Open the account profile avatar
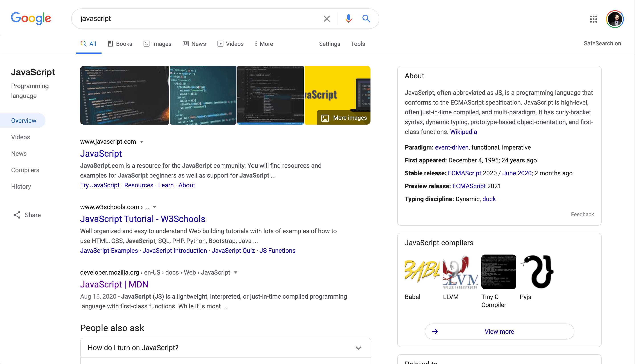The image size is (635, 364). coord(615,19)
